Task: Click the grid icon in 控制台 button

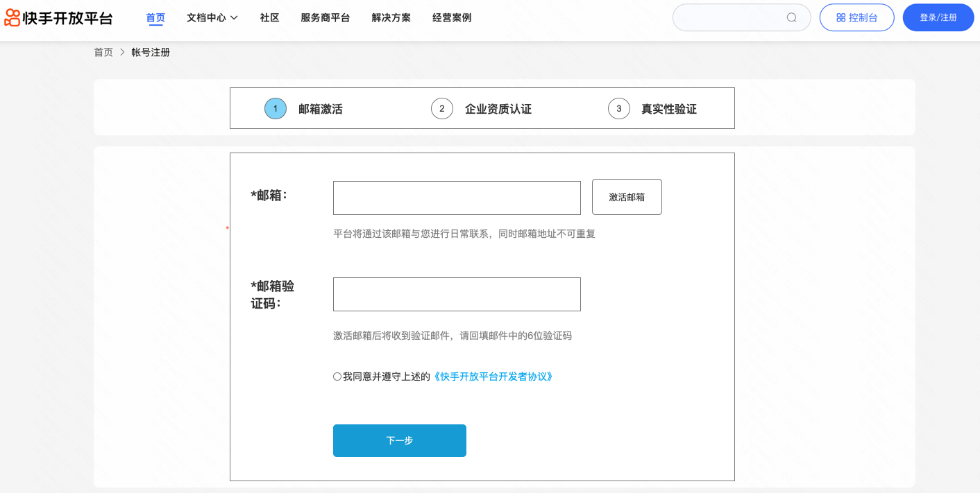Action: coord(840,18)
